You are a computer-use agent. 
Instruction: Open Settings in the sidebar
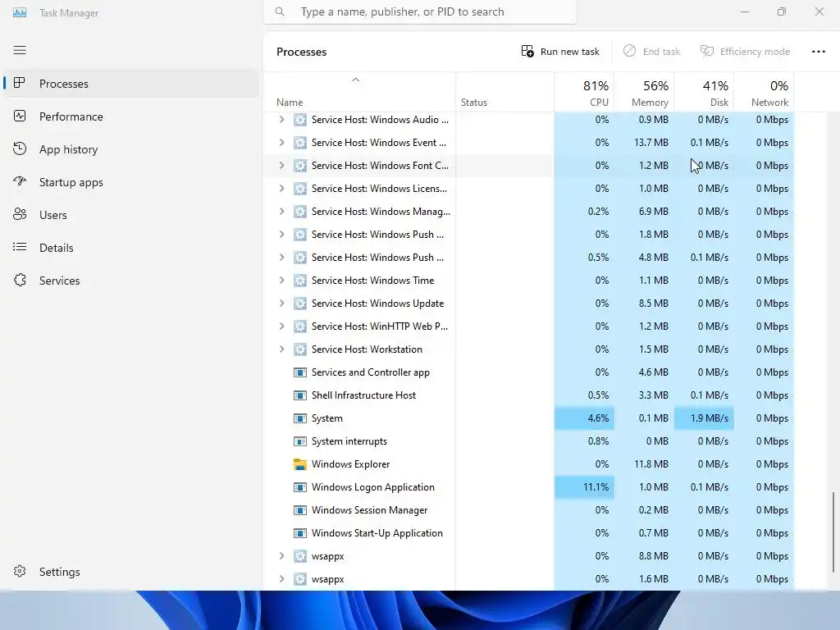tap(131, 572)
